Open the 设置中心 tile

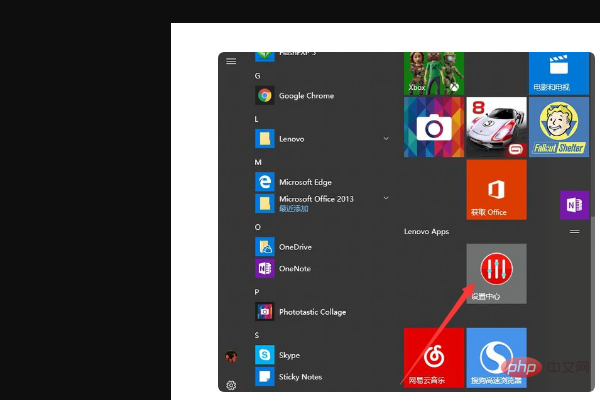click(x=496, y=274)
